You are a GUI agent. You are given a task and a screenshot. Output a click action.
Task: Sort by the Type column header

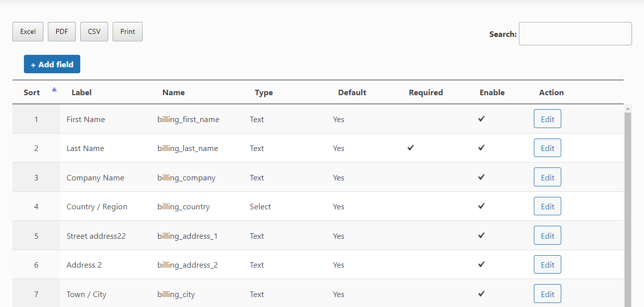pyautogui.click(x=264, y=92)
